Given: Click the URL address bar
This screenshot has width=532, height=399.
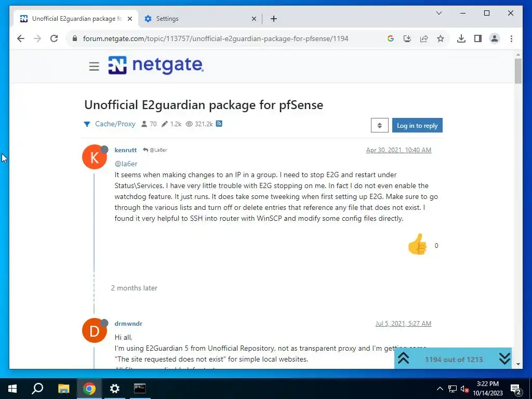Looking at the screenshot, I should [216, 38].
